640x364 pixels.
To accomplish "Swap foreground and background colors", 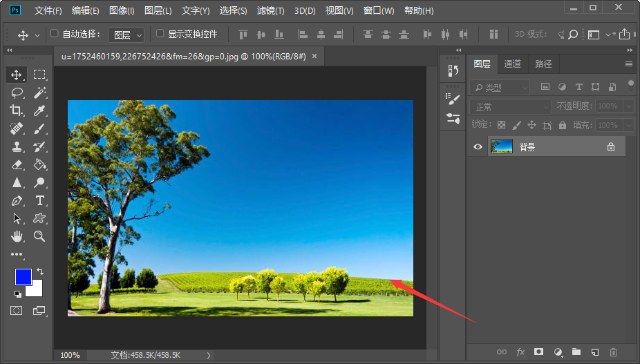I will tap(40, 271).
